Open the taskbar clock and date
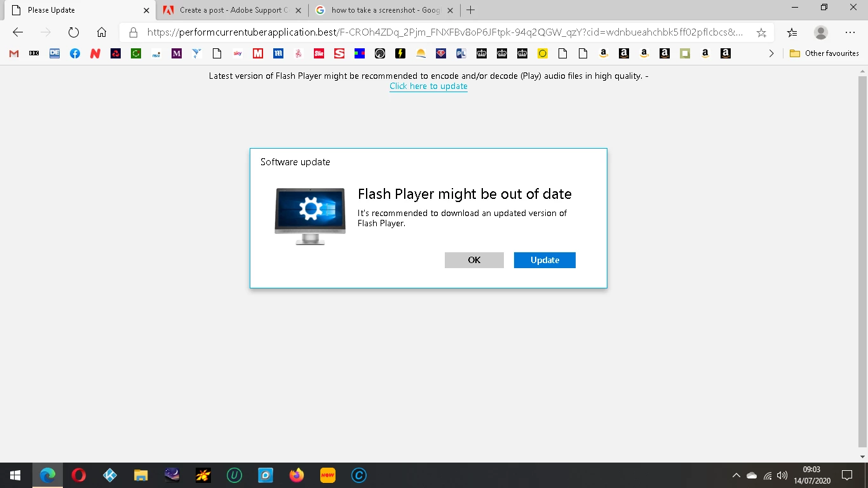The height and width of the screenshot is (488, 868). tap(811, 475)
